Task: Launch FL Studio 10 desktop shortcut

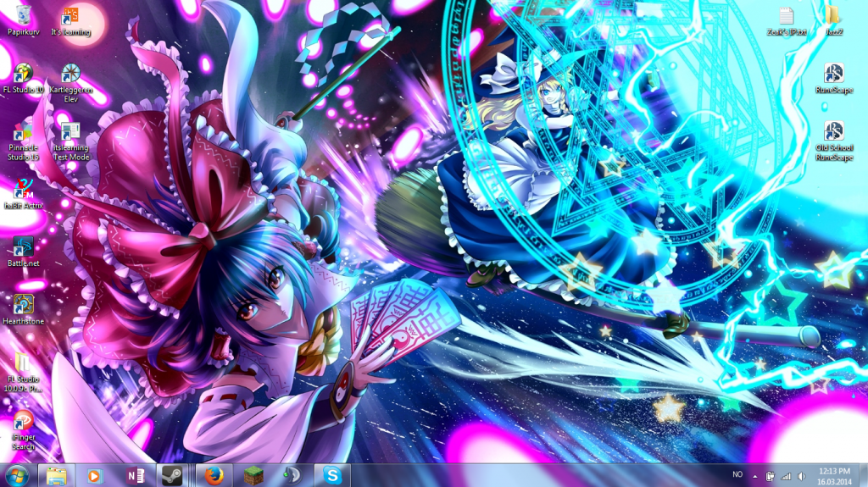Action: tap(24, 75)
